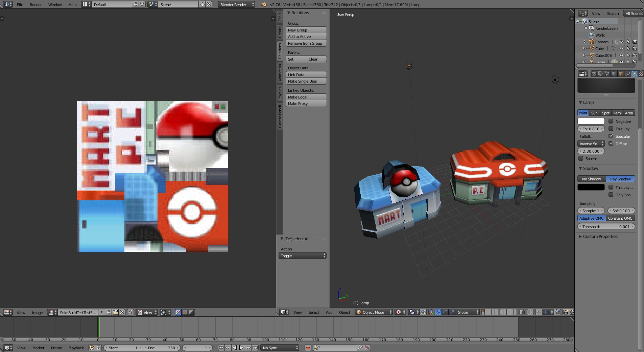The width and height of the screenshot is (644, 352).
Task: Click the scale manipulator icon
Action: coord(452,312)
